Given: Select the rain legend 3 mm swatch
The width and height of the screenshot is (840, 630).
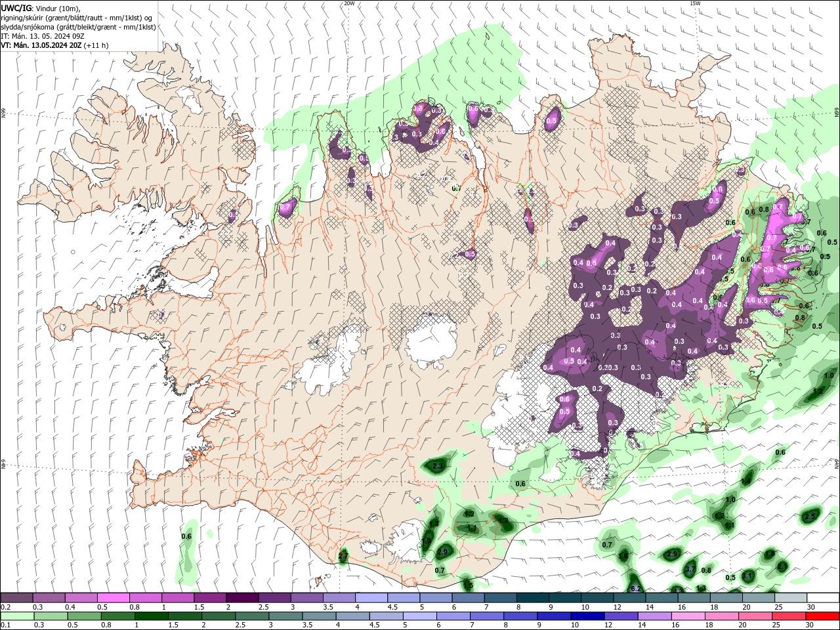Looking at the screenshot, I should click(285, 616).
